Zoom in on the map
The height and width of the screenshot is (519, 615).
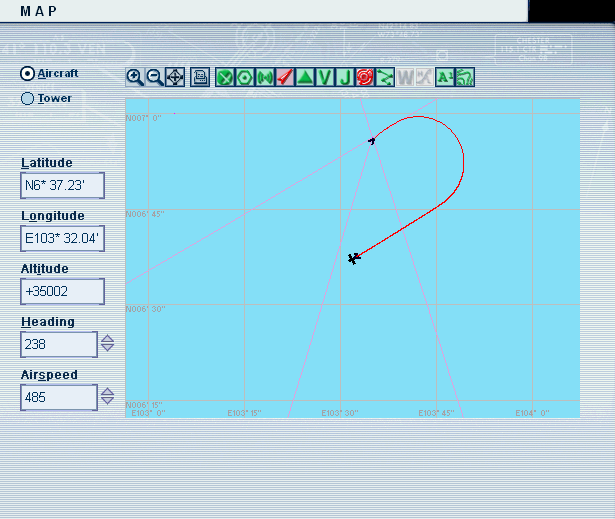135,77
